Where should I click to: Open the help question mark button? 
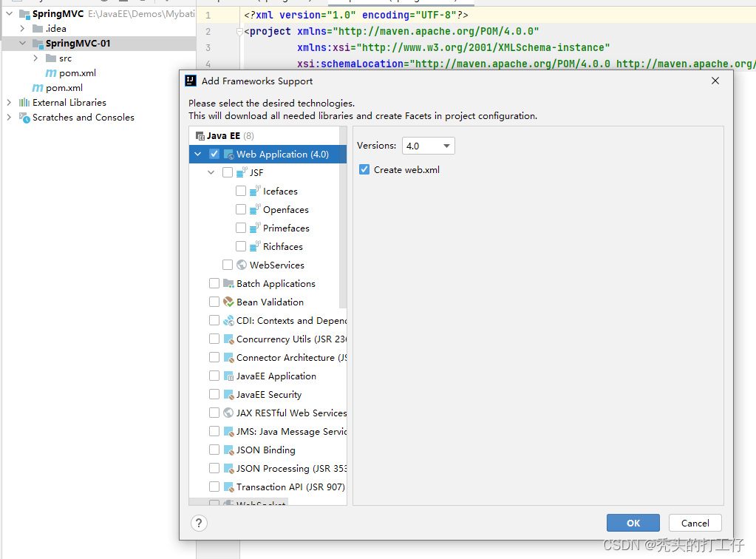pyautogui.click(x=199, y=523)
